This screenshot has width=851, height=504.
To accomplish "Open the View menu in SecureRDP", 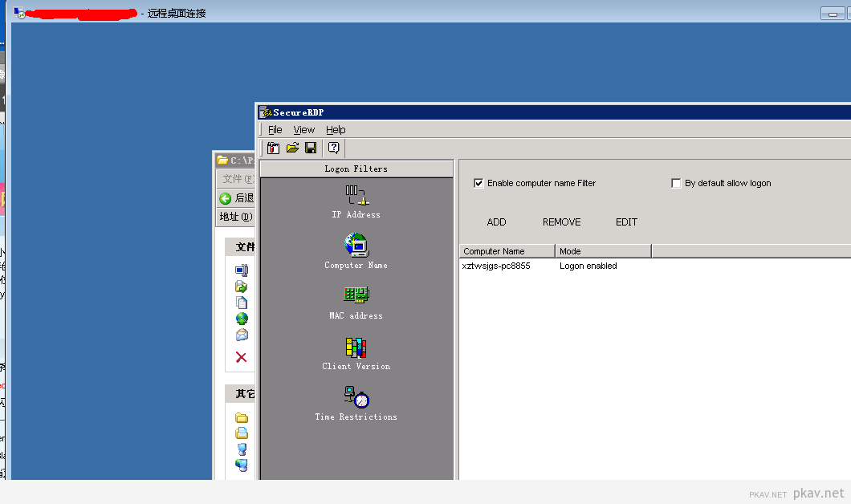I will pyautogui.click(x=304, y=130).
